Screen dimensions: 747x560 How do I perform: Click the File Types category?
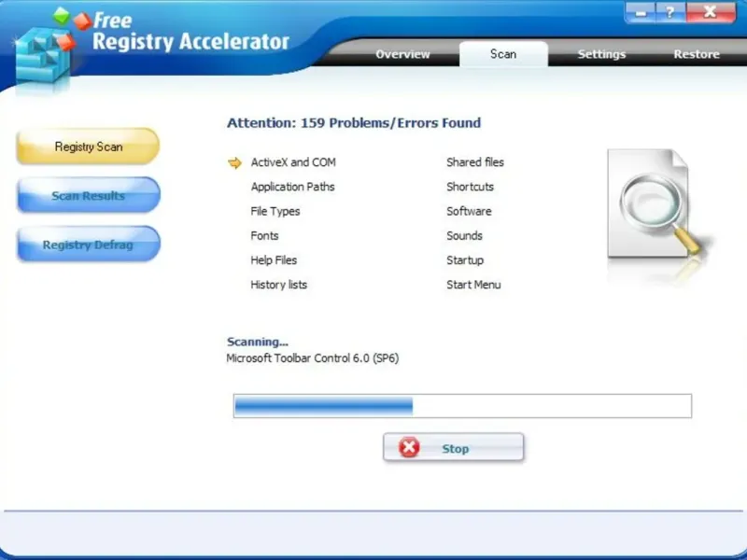275,212
